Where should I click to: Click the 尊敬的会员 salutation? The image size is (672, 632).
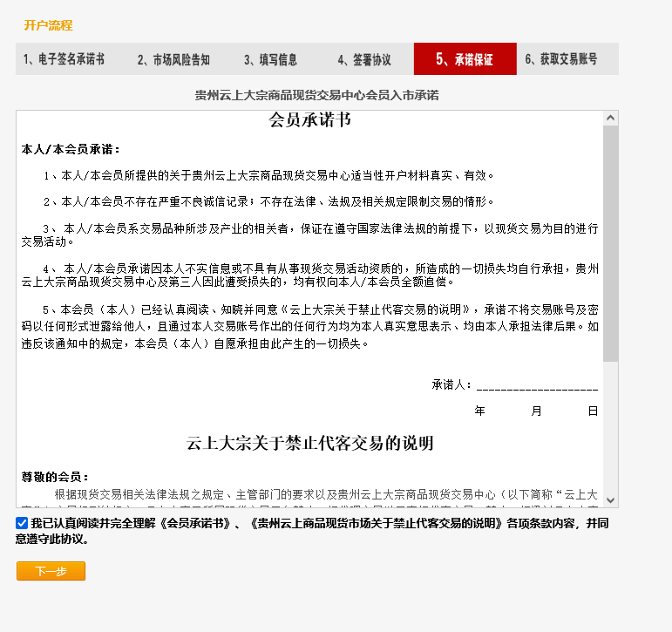[55, 477]
